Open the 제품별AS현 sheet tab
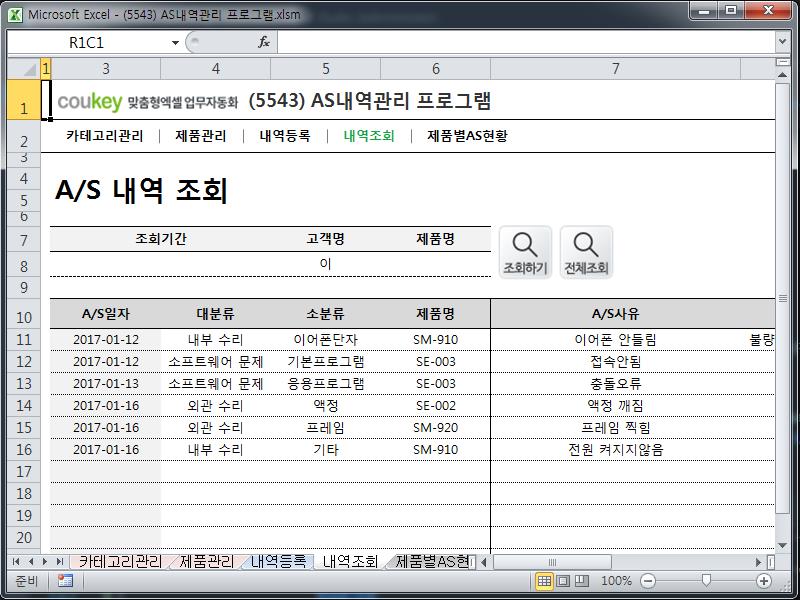This screenshot has height=600, width=800. 432,562
